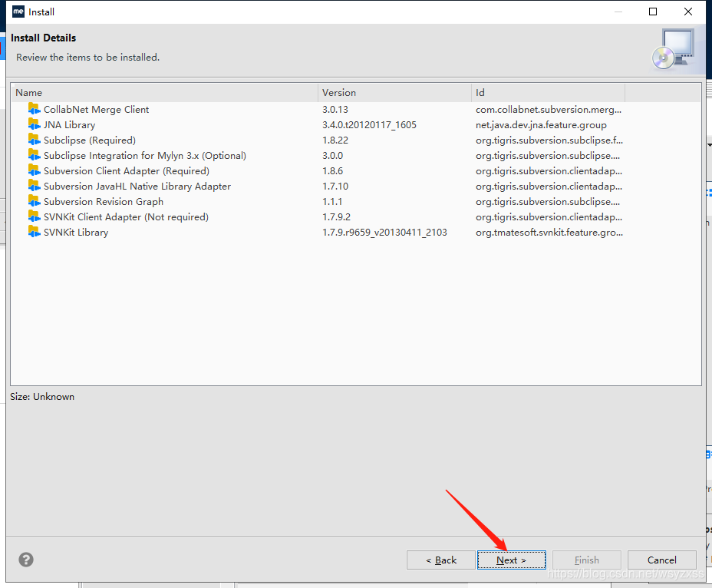Proceed by clicking Next
712x588 pixels.
pos(511,560)
